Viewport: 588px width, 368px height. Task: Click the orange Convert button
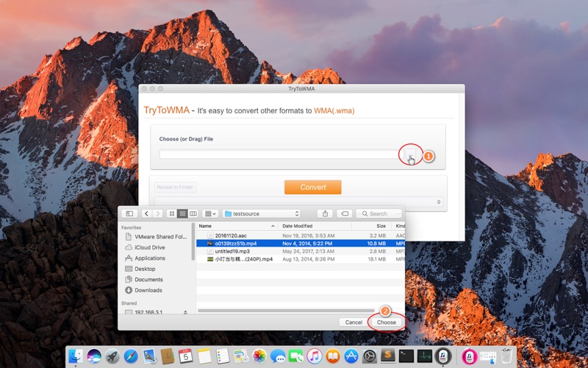pyautogui.click(x=313, y=187)
